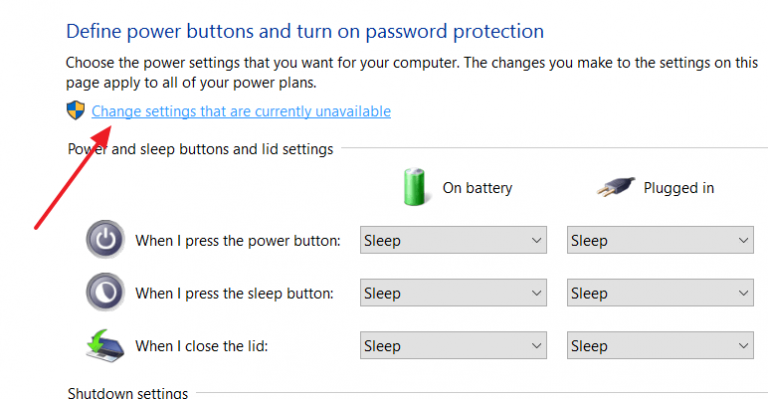This screenshot has width=768, height=399.
Task: Click the laptop lid close icon
Action: tap(105, 346)
